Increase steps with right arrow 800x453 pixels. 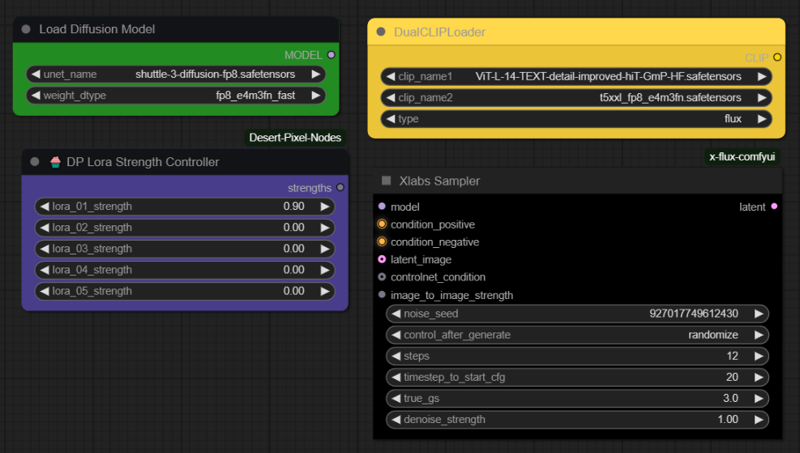pos(759,356)
